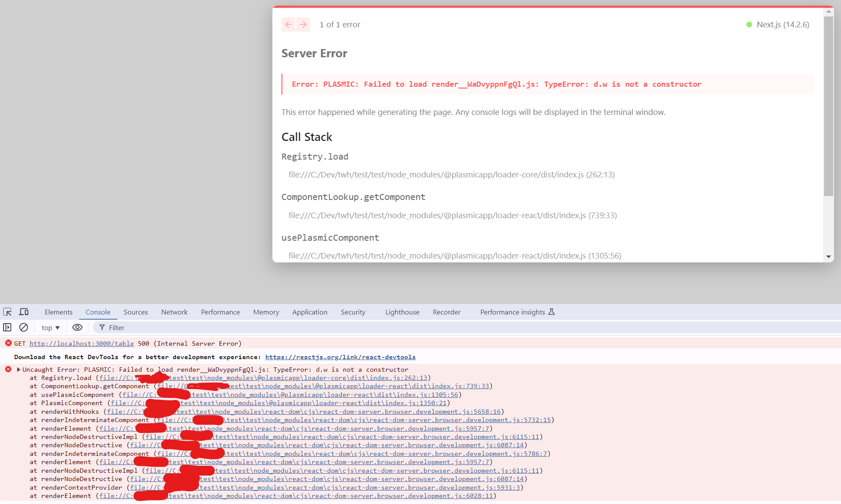This screenshot has height=504, width=841.
Task: Switch to the Network tab
Action: (x=174, y=312)
